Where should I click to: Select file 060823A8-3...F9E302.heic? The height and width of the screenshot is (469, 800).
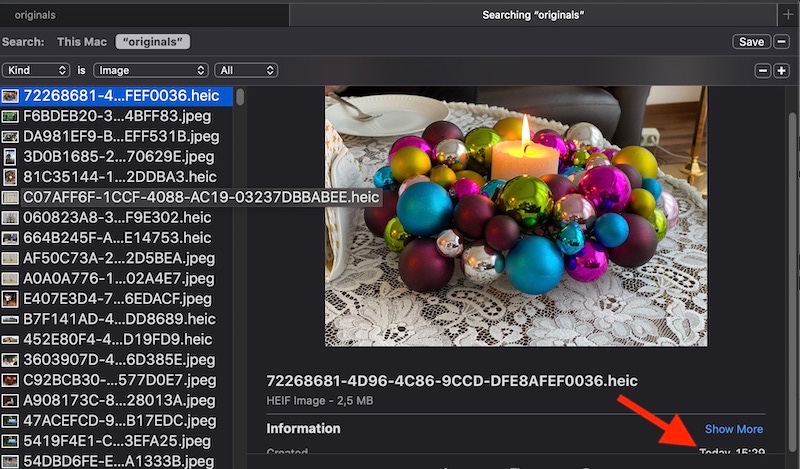click(x=116, y=218)
